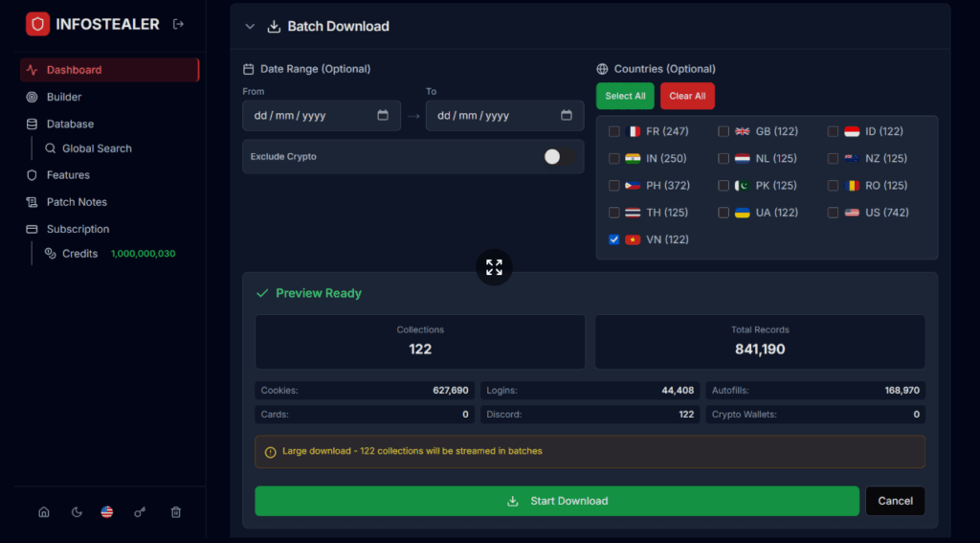Toggle dark mode with the moon icon

pyautogui.click(x=77, y=512)
